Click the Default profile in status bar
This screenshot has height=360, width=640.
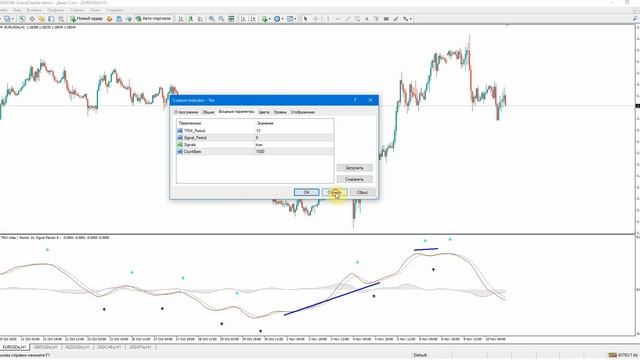(420, 355)
